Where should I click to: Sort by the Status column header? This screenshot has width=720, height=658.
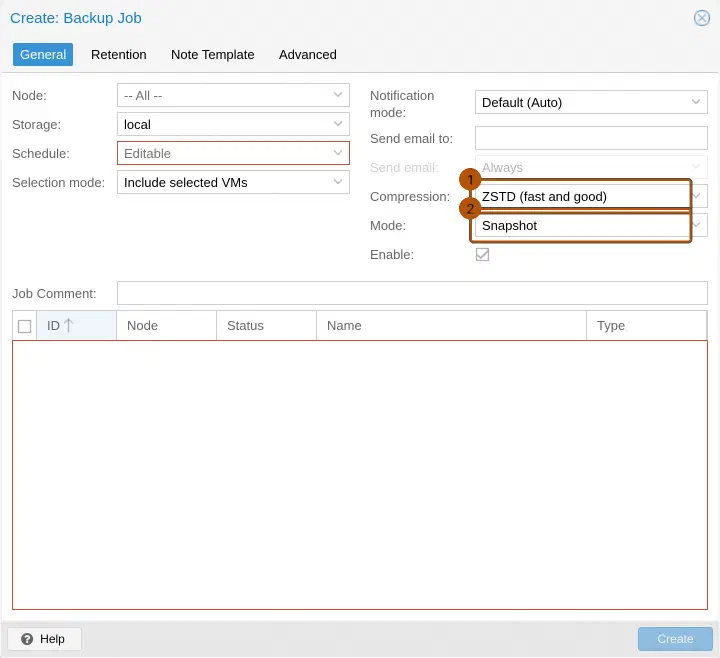266,326
